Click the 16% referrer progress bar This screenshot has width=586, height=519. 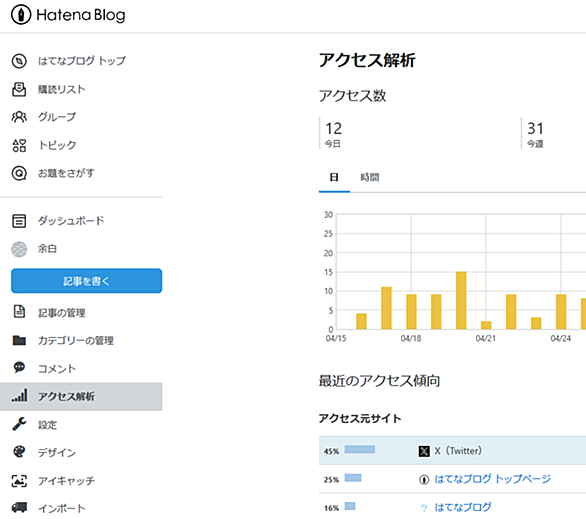pos(350,506)
